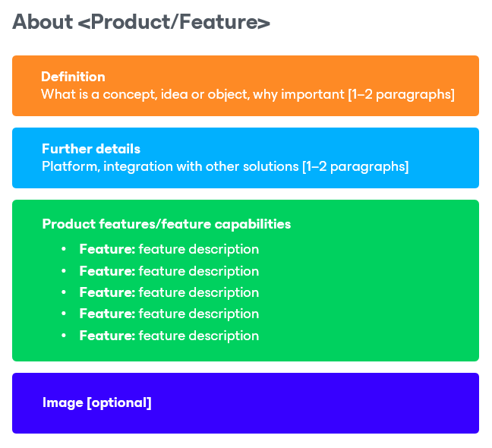Select 'Product features/feature capabilities' heading
Viewport: 492px width, 448px height.
(166, 224)
